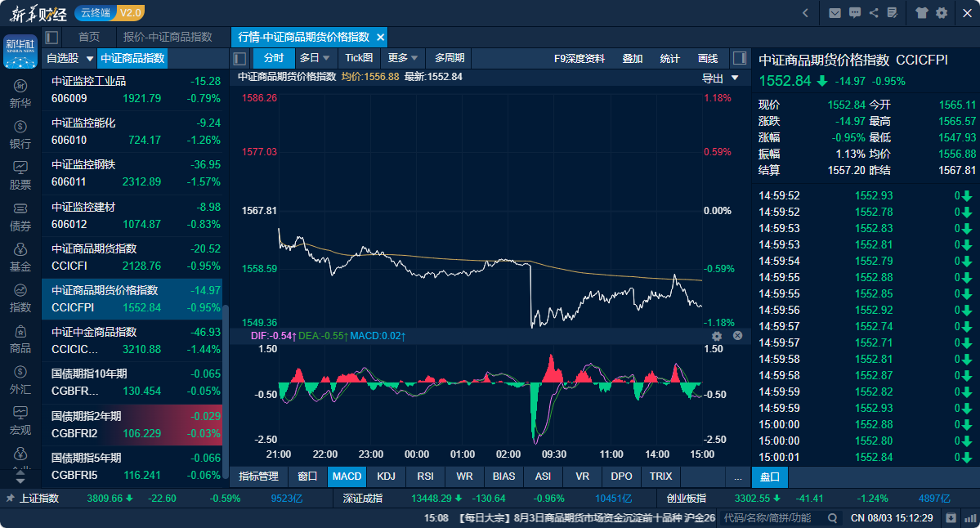The height and width of the screenshot is (528, 980).
Task: Toggle the right quote panel icon
Action: click(740, 58)
